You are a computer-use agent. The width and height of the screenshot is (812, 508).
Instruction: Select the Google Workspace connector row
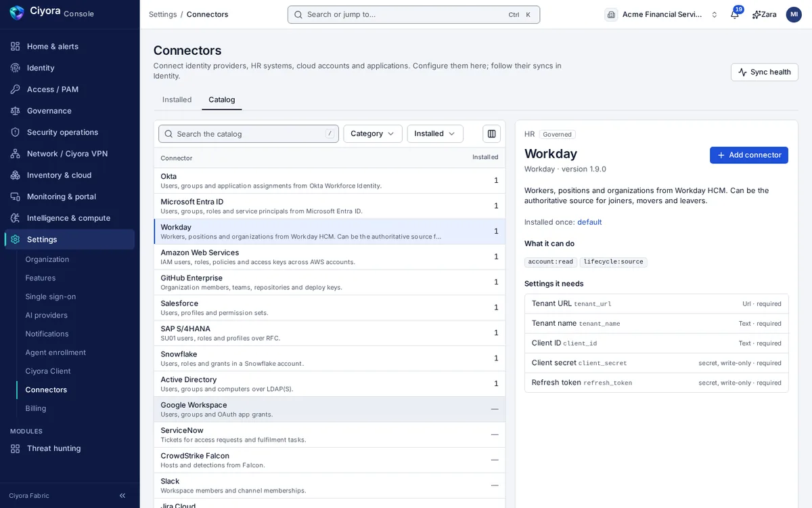pyautogui.click(x=330, y=409)
